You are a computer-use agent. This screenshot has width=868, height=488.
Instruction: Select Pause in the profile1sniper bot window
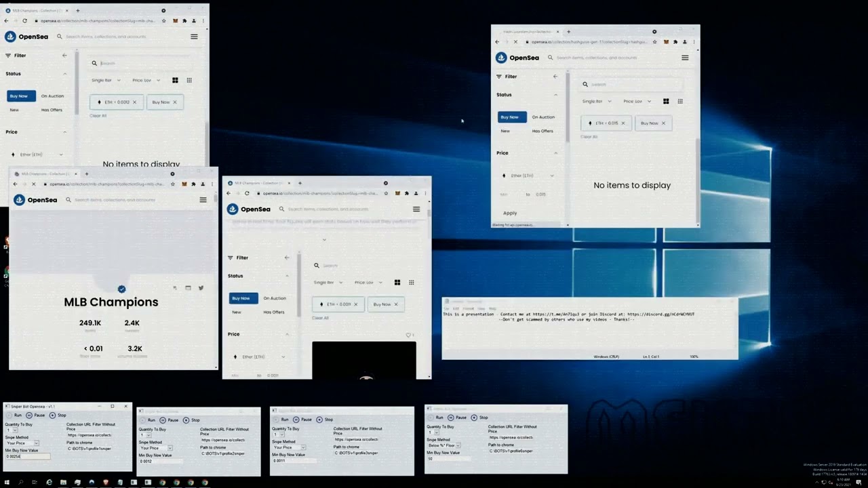pos(35,415)
